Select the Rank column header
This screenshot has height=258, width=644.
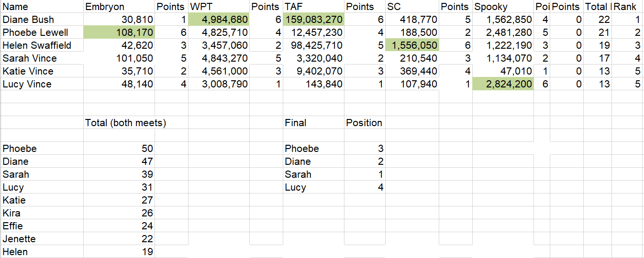point(628,7)
